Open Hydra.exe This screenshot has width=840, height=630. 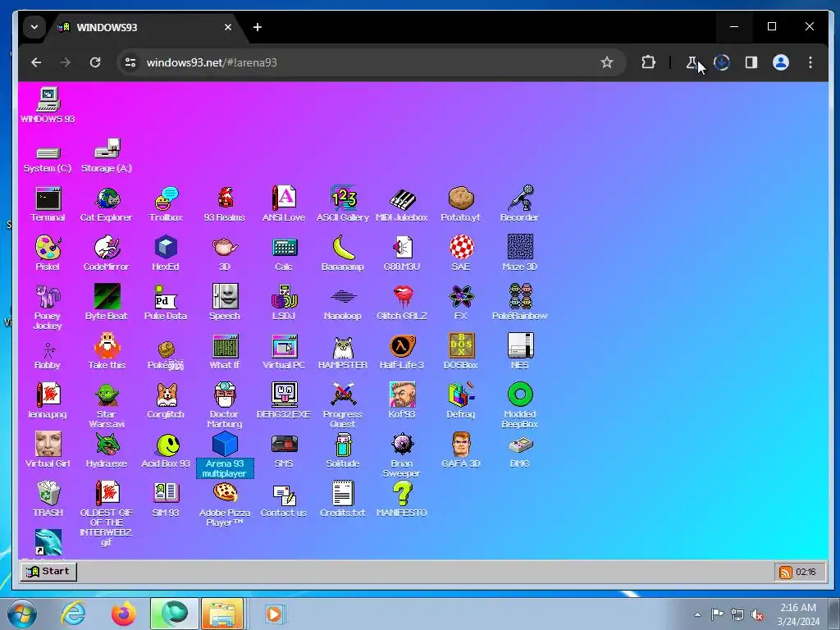(x=106, y=450)
